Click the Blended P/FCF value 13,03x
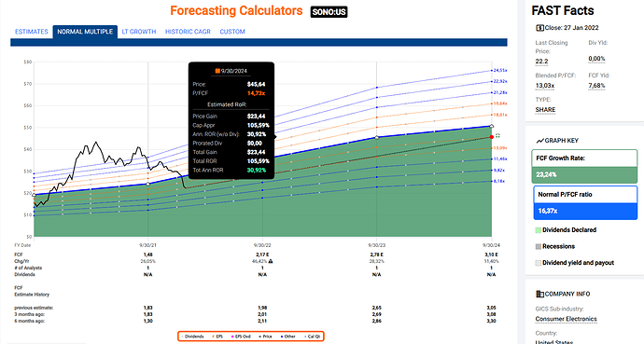The height and width of the screenshot is (344, 644). [x=545, y=86]
